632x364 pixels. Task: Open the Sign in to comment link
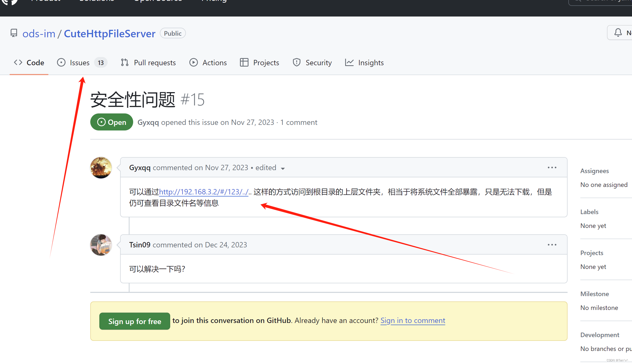point(413,321)
